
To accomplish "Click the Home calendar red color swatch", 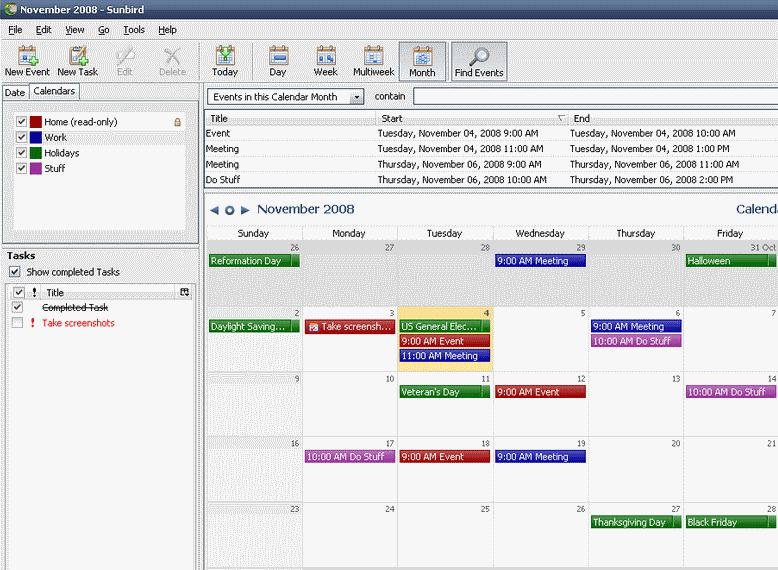I will [36, 122].
